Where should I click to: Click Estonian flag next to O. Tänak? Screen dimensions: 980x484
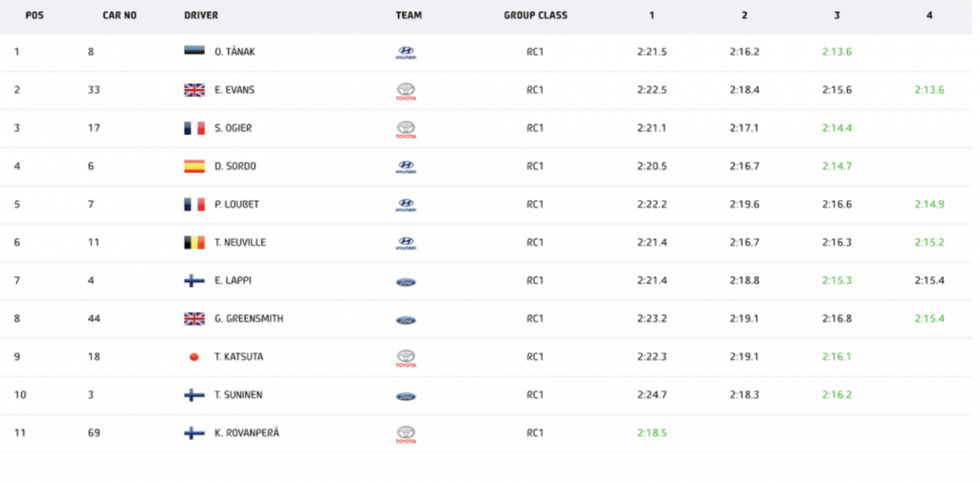(194, 52)
